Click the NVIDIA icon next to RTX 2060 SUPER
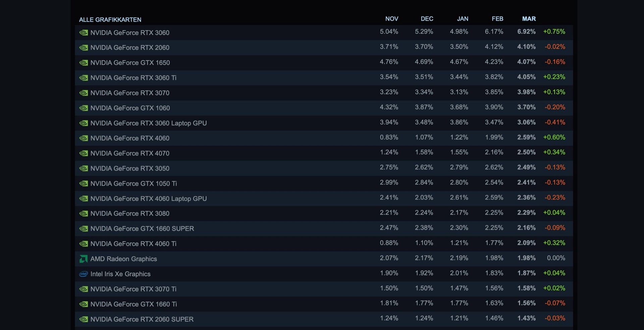Screen dimensions: 644x330 pyautogui.click(x=84, y=319)
